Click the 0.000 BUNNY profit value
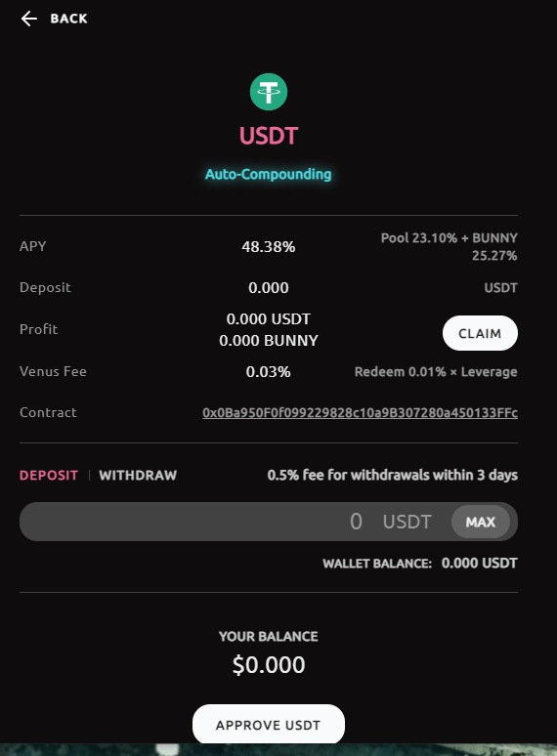 coord(269,340)
